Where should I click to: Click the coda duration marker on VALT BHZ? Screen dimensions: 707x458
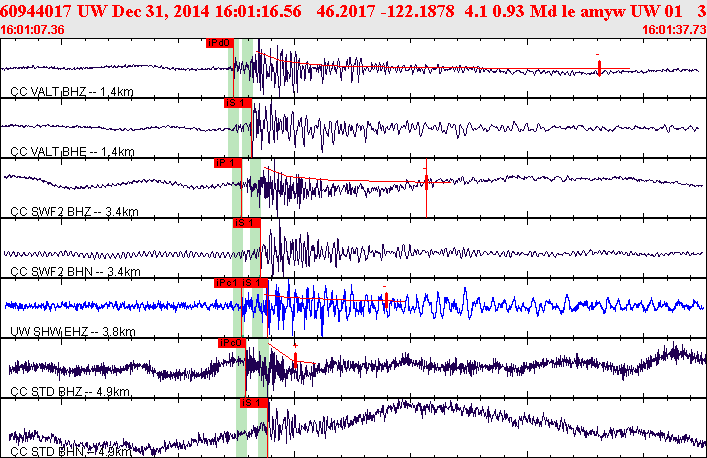coord(599,68)
